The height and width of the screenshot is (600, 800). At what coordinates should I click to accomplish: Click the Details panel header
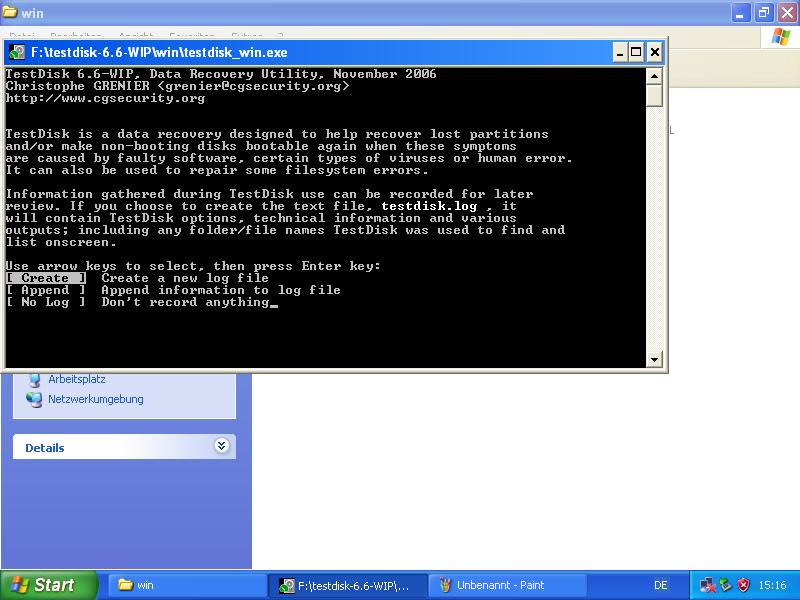coord(124,447)
